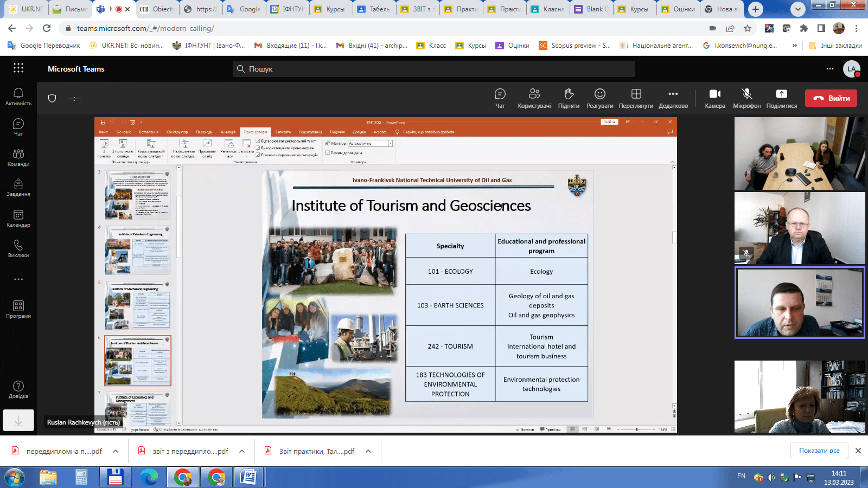This screenshot has height=488, width=868.
Task: Click the Teams search box
Action: (x=434, y=69)
